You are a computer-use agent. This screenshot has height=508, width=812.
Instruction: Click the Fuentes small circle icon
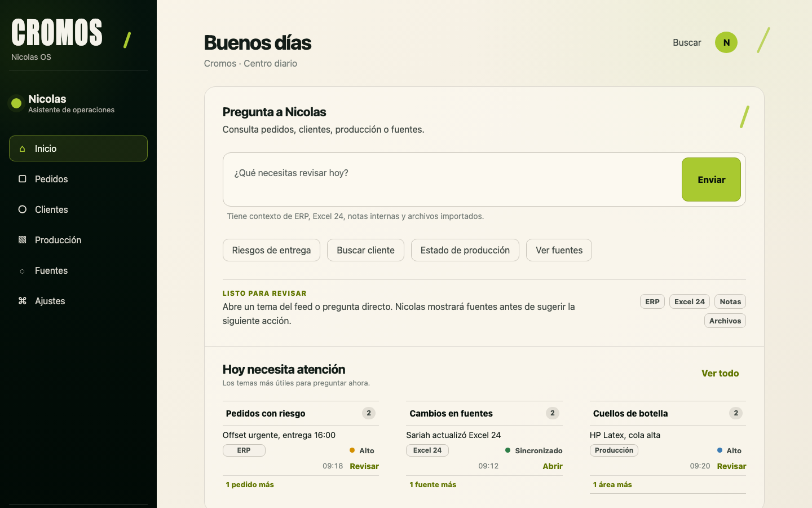(23, 271)
